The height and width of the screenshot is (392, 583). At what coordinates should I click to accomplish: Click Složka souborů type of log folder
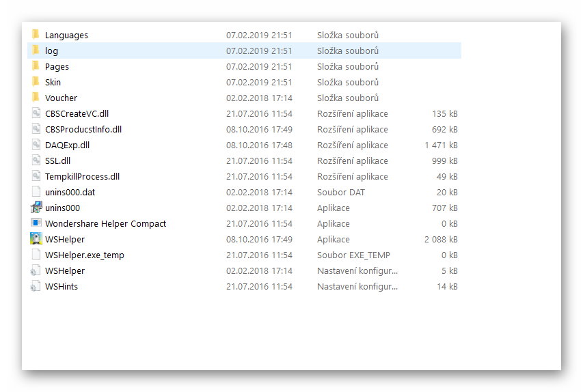click(348, 51)
